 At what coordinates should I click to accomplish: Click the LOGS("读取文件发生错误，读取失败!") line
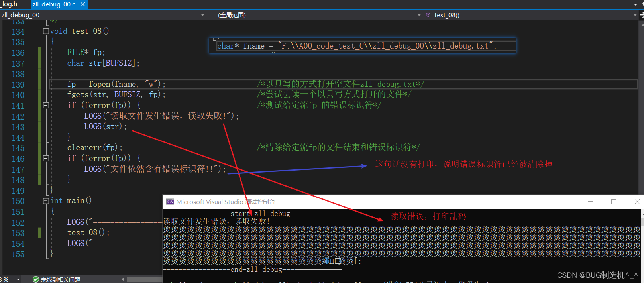pyautogui.click(x=161, y=116)
